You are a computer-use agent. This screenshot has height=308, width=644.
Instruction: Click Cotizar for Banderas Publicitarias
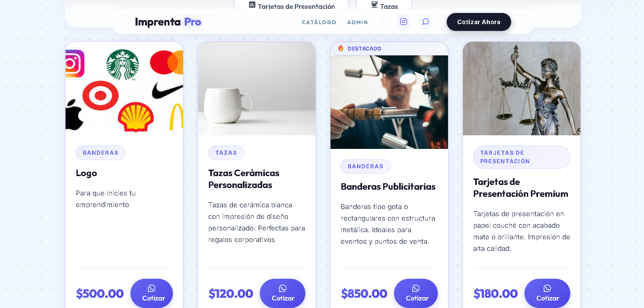(x=416, y=293)
